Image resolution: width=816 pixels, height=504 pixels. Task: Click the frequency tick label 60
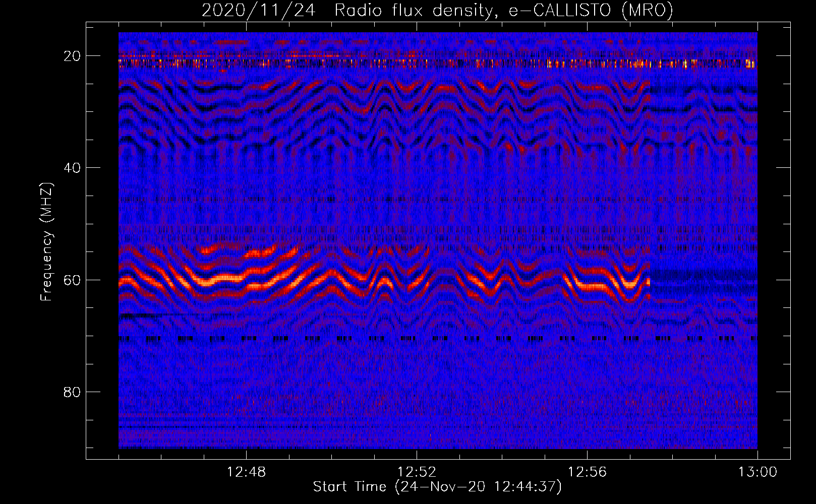[x=73, y=280]
